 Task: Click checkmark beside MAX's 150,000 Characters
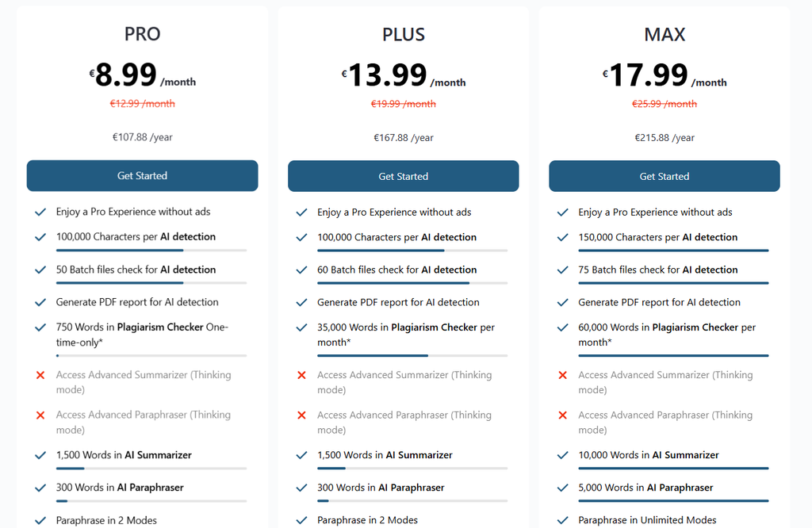coord(562,238)
